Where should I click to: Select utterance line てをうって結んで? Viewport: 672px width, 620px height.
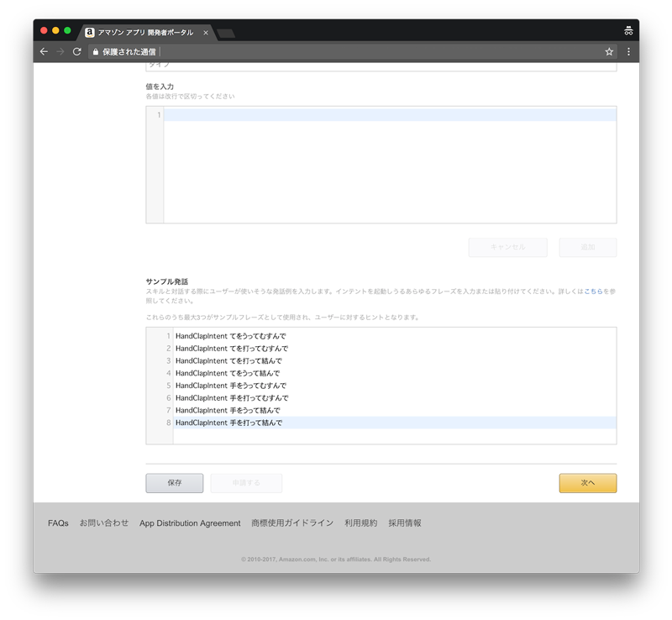click(395, 374)
